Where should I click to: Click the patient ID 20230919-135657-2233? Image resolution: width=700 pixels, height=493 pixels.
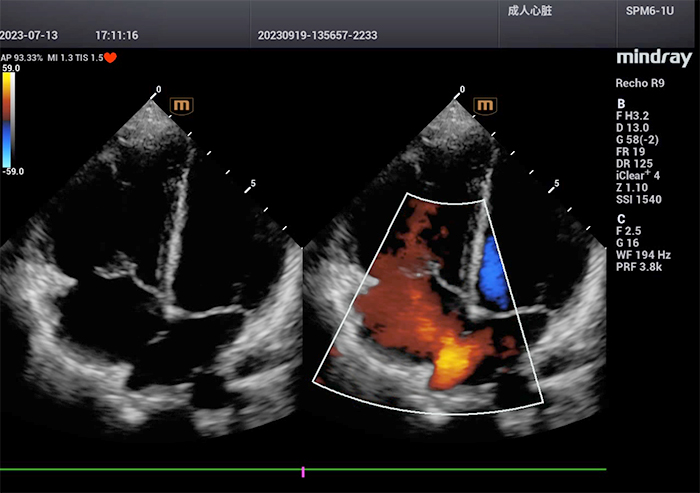pyautogui.click(x=317, y=35)
